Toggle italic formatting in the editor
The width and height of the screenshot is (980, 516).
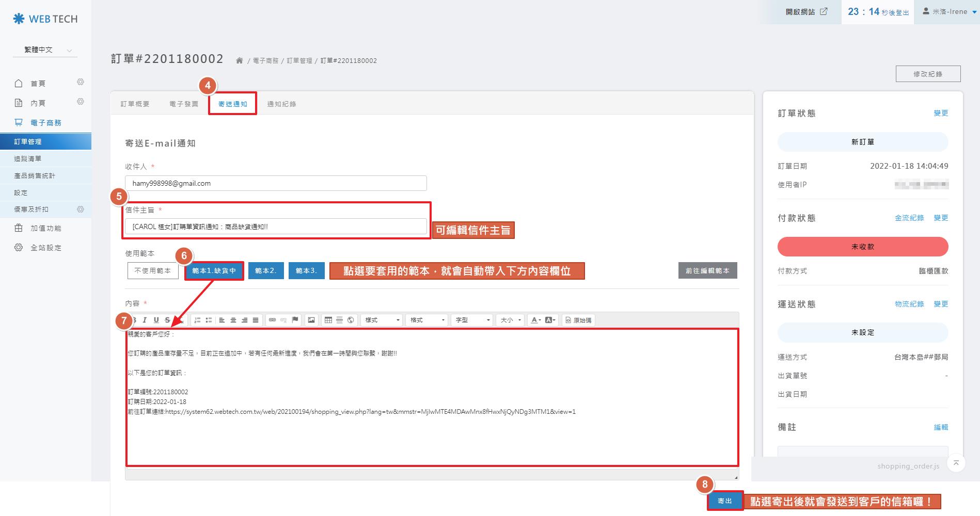(145, 320)
